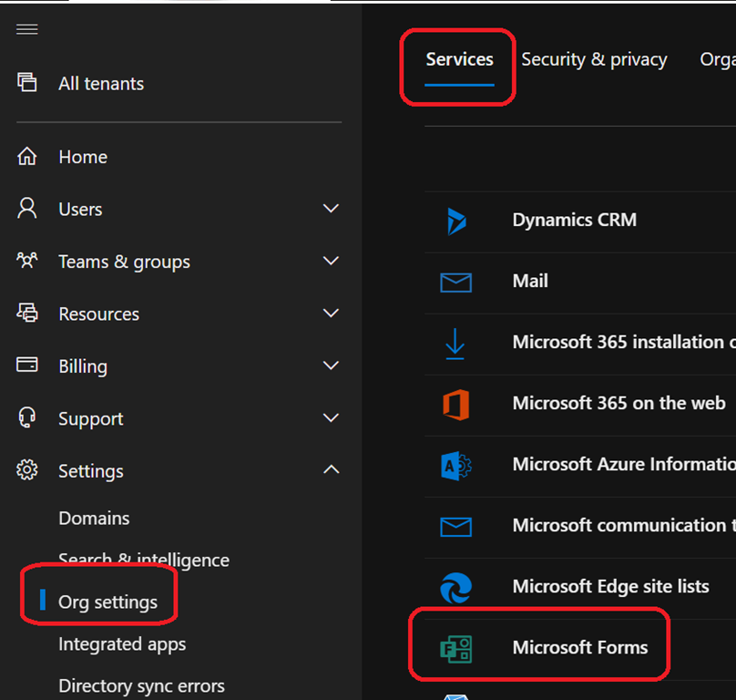Collapse the Settings section chevron
736x700 pixels.
pyautogui.click(x=331, y=470)
